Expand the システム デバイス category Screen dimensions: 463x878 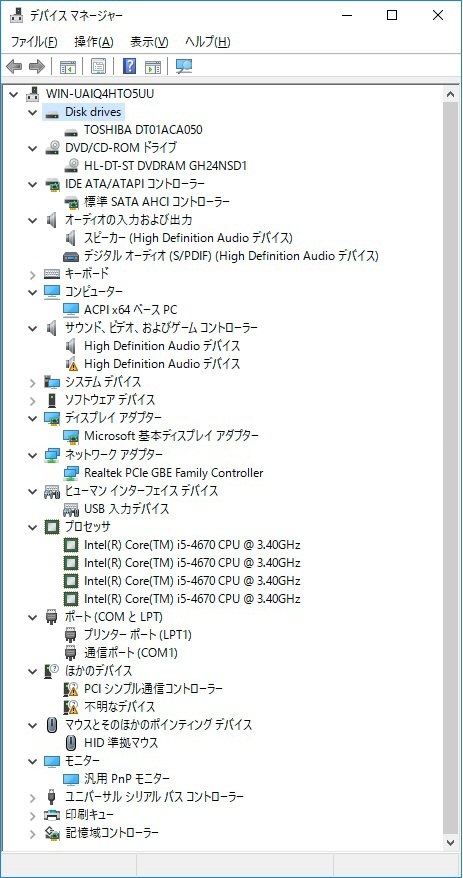coord(33,382)
